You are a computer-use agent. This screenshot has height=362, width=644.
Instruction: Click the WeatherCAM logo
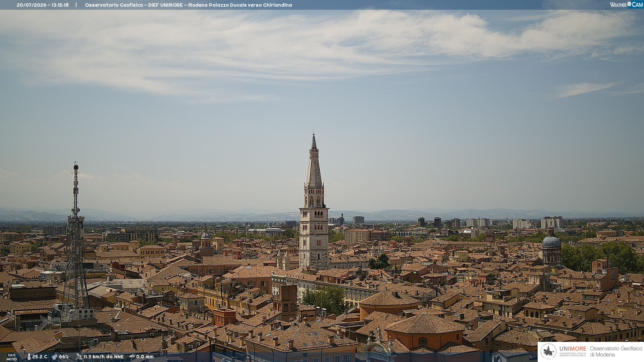[627, 5]
